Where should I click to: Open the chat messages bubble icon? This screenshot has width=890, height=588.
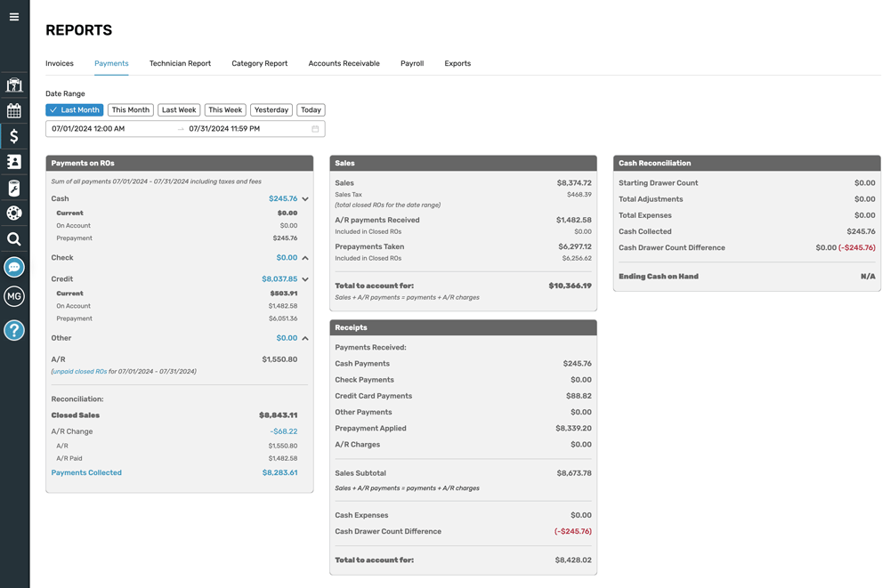click(x=14, y=267)
